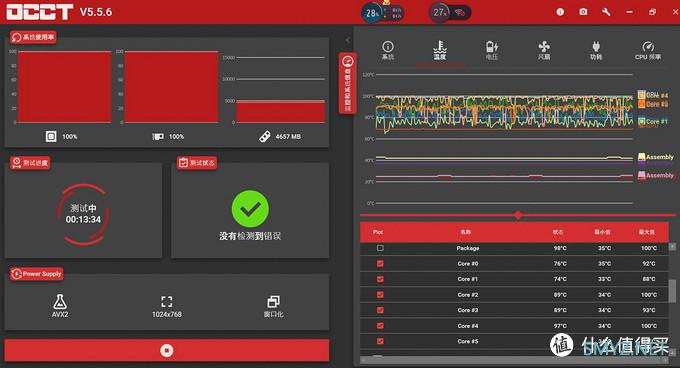Click the RAM stick icon beside 4657 MB

(x=265, y=137)
